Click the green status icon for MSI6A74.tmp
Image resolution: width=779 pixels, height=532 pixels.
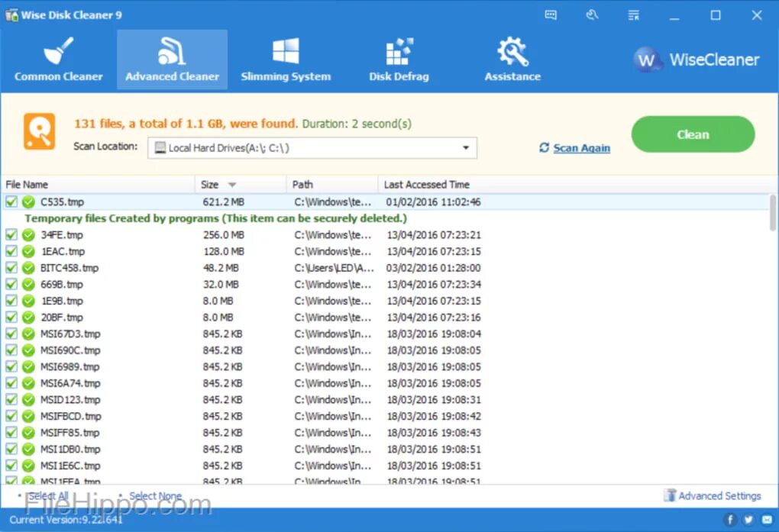29,383
